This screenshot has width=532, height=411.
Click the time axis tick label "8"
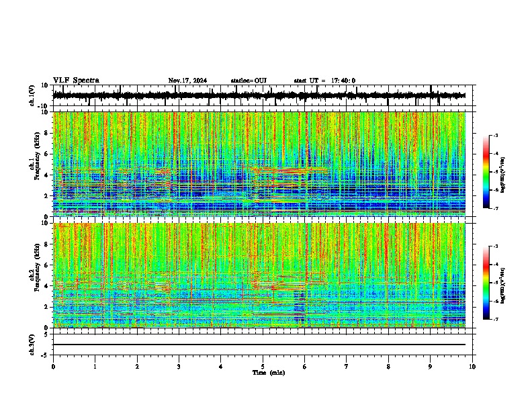(388, 367)
